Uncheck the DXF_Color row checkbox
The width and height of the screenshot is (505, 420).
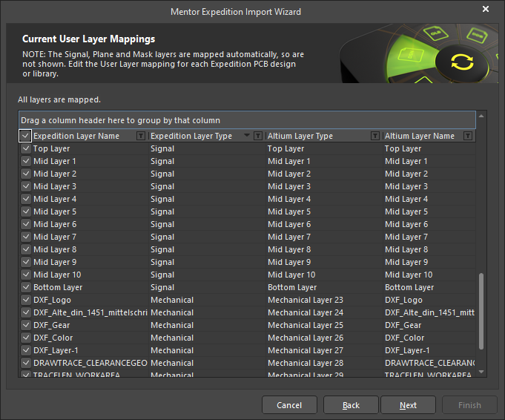click(x=26, y=338)
